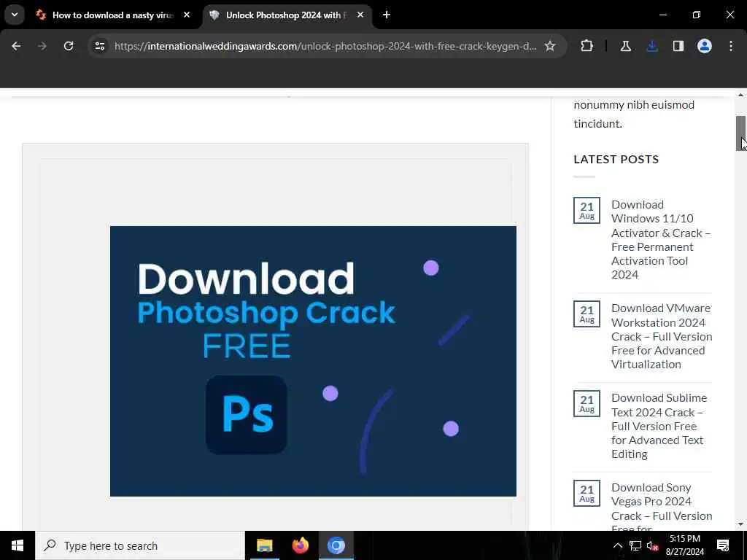The image size is (747, 560).
Task: Launch Firefox from the taskbar
Action: pos(300,545)
